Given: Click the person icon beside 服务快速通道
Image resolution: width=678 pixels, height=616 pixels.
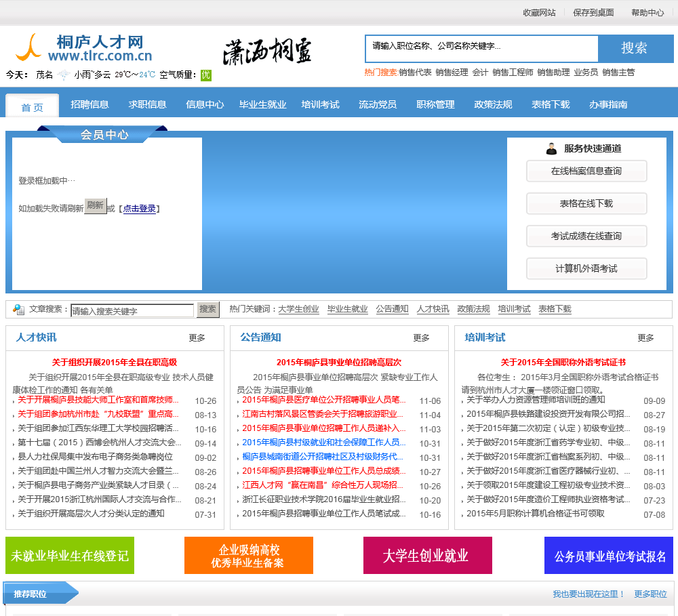Looking at the screenshot, I should [x=551, y=148].
